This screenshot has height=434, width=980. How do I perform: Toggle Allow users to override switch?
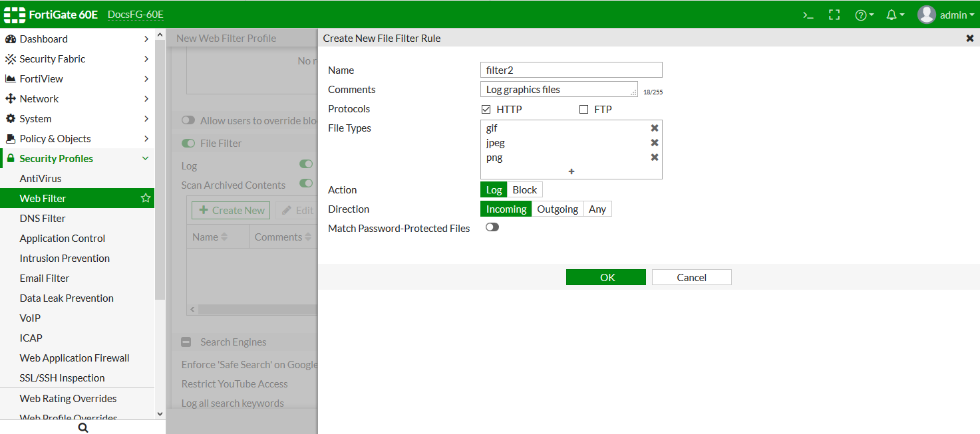click(188, 121)
